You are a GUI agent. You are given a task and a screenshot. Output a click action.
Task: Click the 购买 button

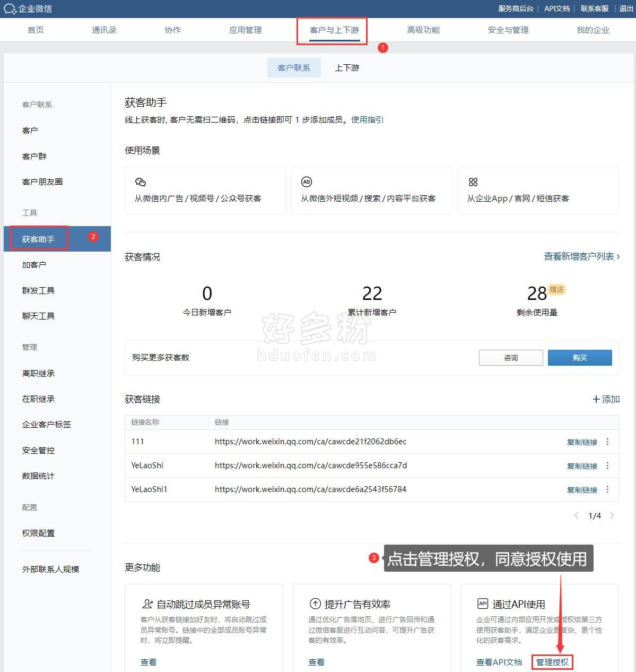click(x=580, y=358)
